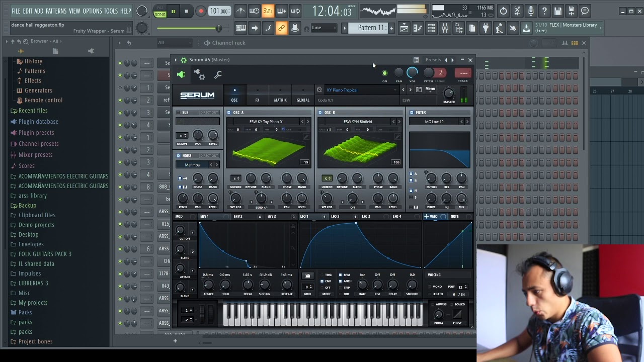This screenshot has height=362, width=644.
Task: Expand the Recent files browser folder
Action: (x=33, y=111)
